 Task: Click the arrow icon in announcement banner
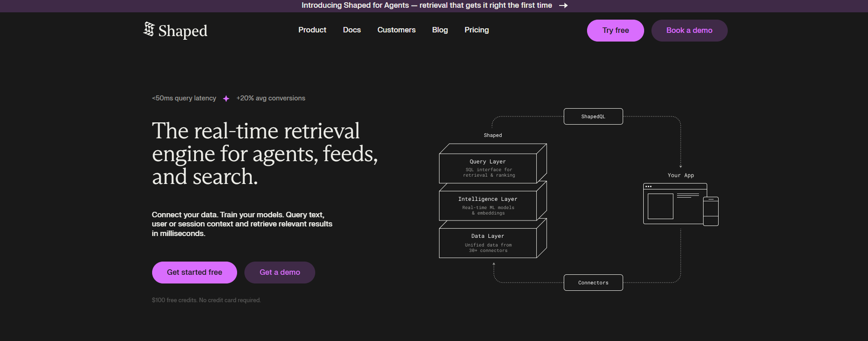point(563,5)
